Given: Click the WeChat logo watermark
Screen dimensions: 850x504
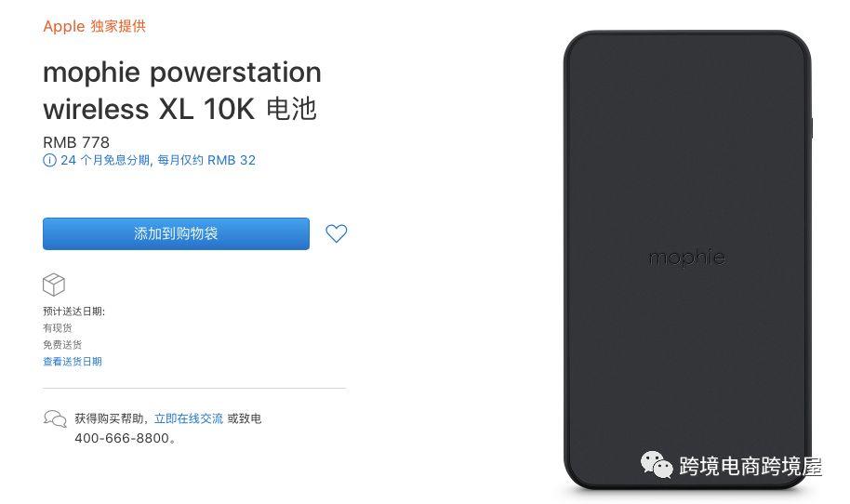Looking at the screenshot, I should tap(657, 465).
